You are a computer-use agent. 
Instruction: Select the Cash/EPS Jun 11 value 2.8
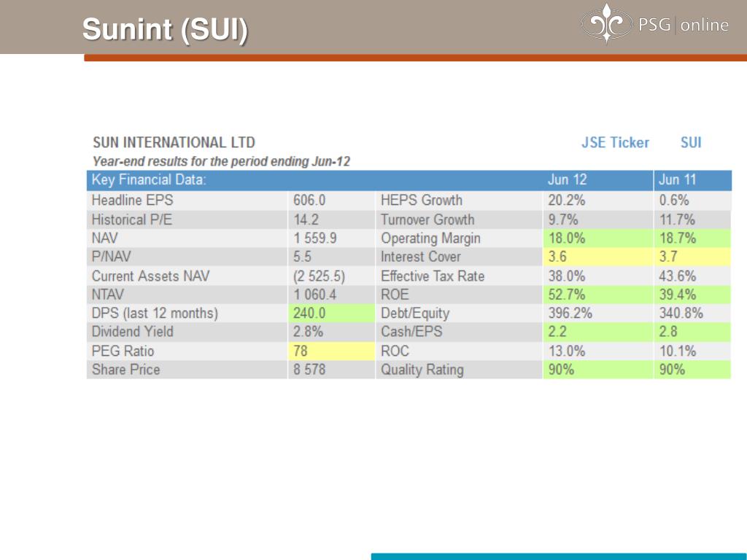coord(692,332)
